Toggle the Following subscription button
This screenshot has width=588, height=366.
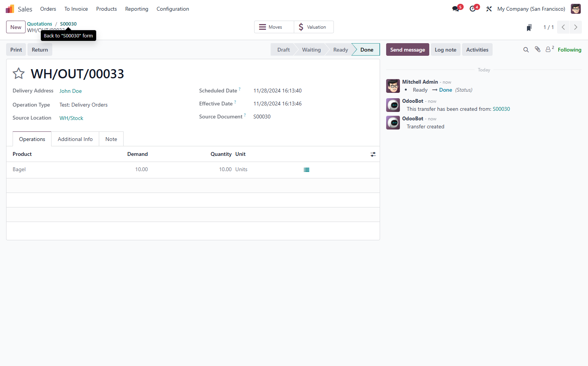click(x=569, y=50)
